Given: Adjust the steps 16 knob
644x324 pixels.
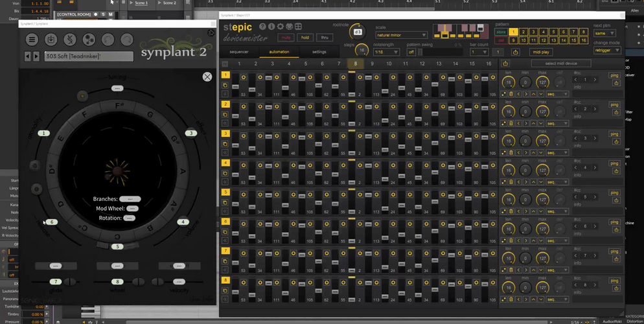Looking at the screenshot, I should [x=362, y=51].
